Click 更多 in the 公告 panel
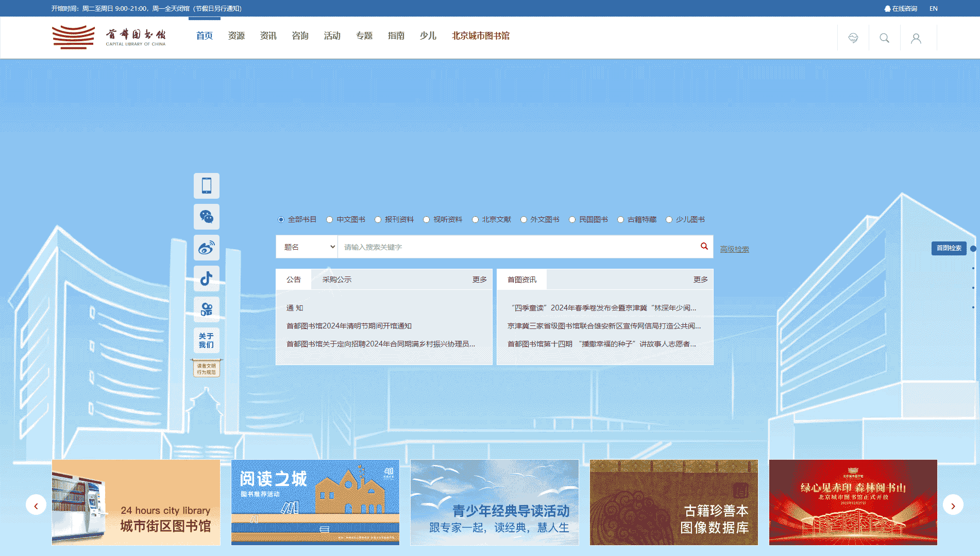The image size is (980, 556). 480,280
